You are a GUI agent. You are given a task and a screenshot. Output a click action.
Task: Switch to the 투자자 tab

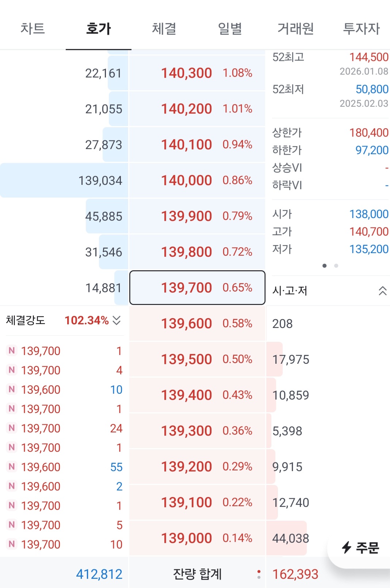361,29
